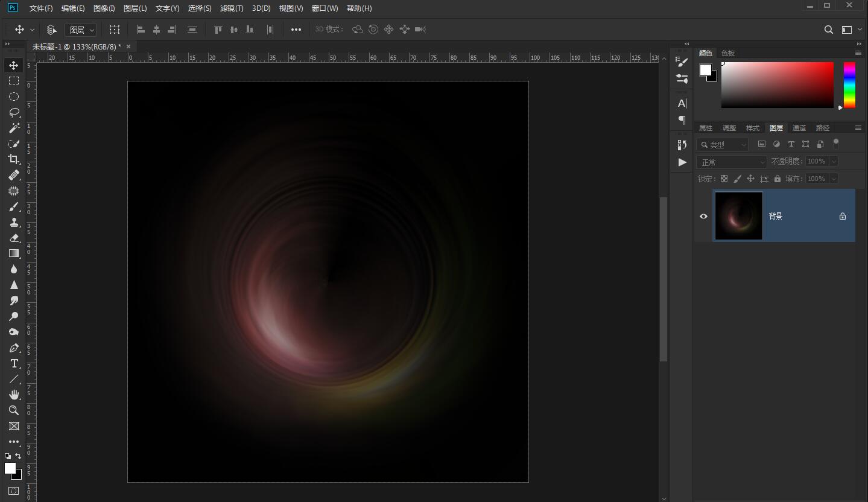Click the rainbow hue slider strip
Screen dimensions: 868x502
849,85
